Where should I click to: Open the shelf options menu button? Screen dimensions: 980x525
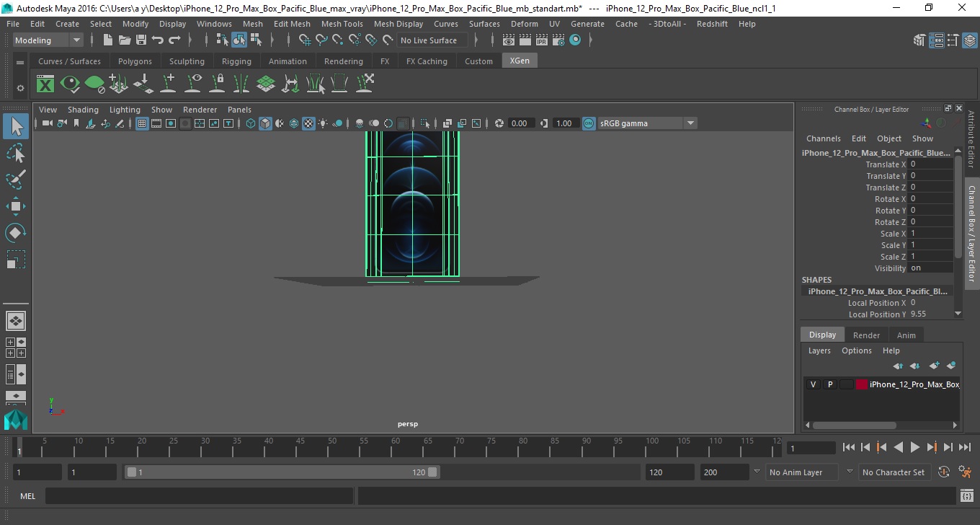tap(20, 63)
